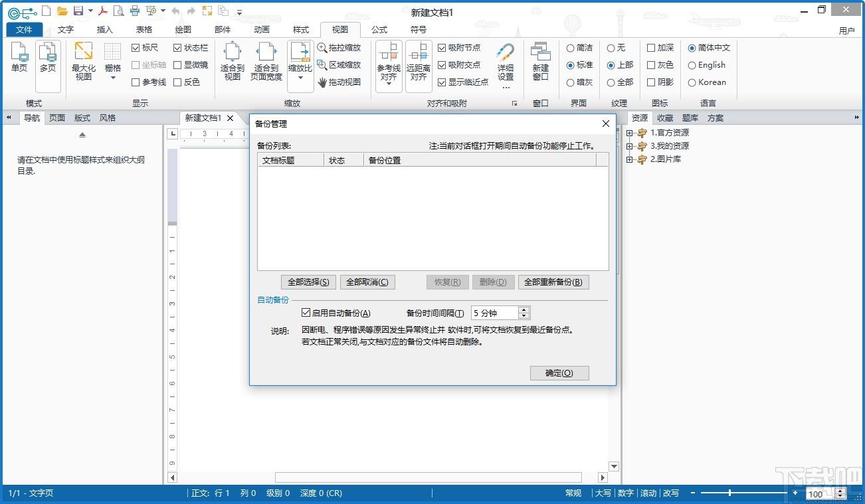
Task: Open the 缩放比 zoom ratio dropdown
Action: (300, 78)
